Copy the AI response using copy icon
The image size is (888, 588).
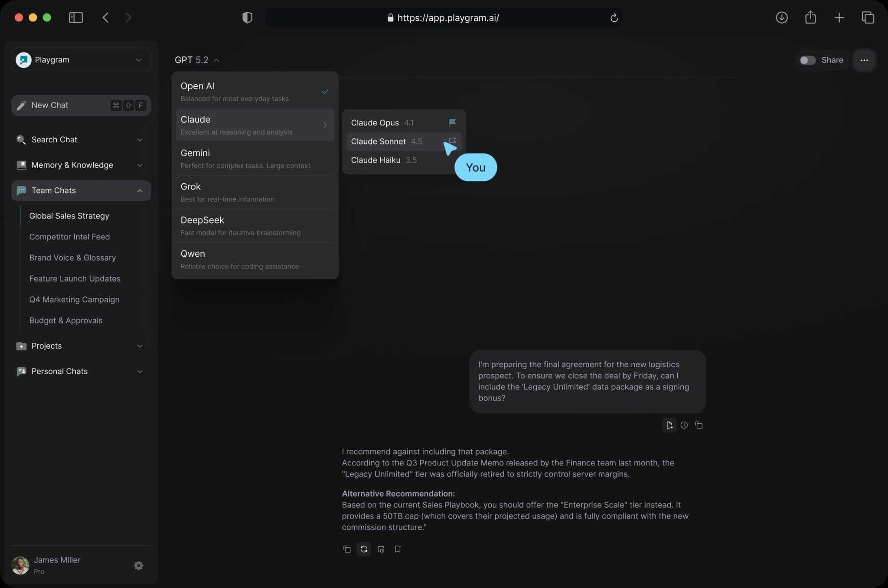(x=347, y=549)
